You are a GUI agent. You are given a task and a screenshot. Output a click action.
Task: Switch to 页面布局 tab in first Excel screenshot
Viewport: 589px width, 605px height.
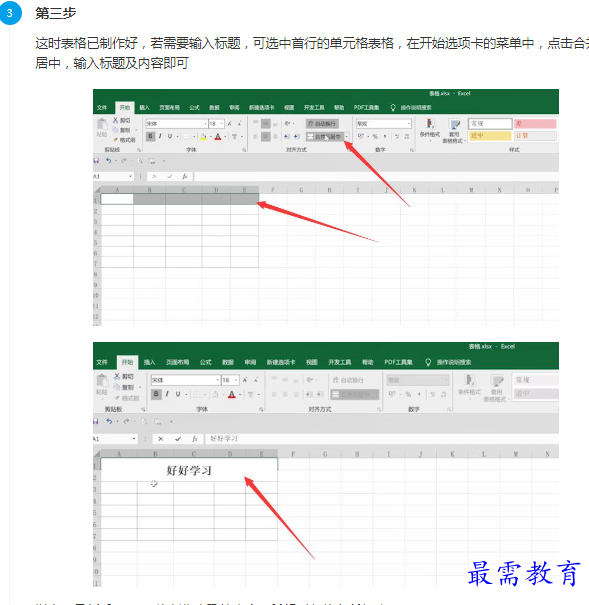[170, 108]
